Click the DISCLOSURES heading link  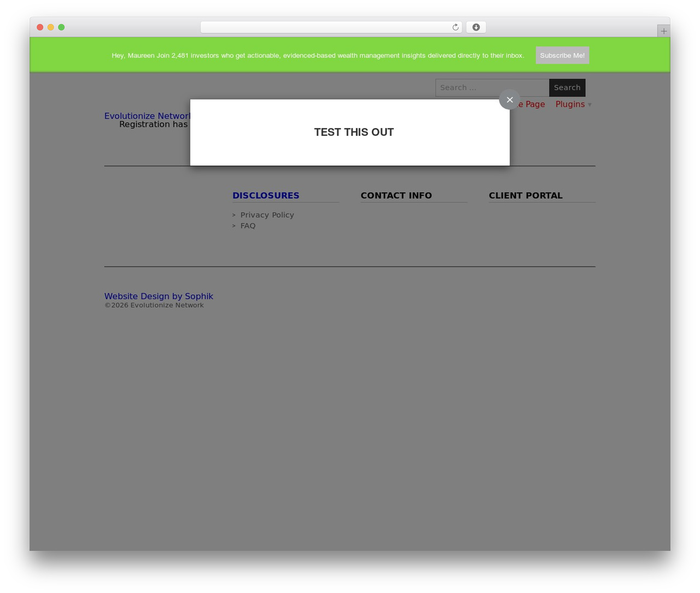[266, 195]
